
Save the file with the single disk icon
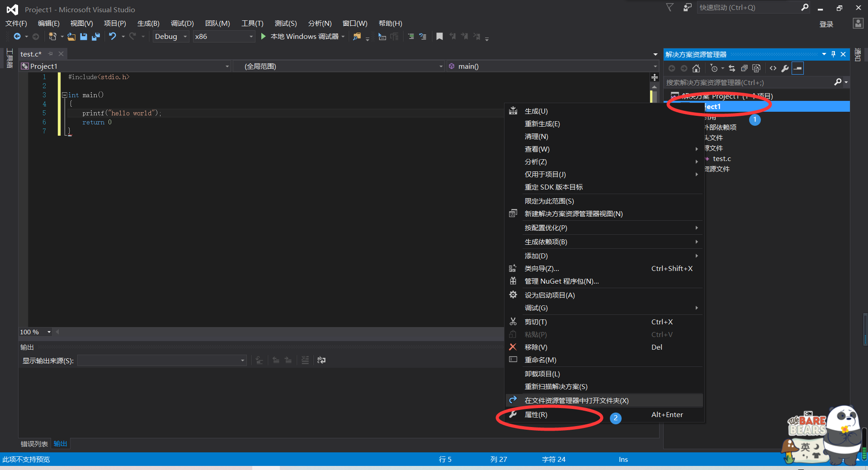point(84,37)
